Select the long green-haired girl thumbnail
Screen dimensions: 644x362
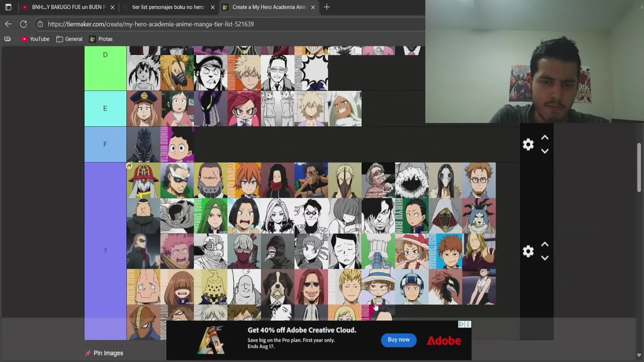[x=210, y=216]
